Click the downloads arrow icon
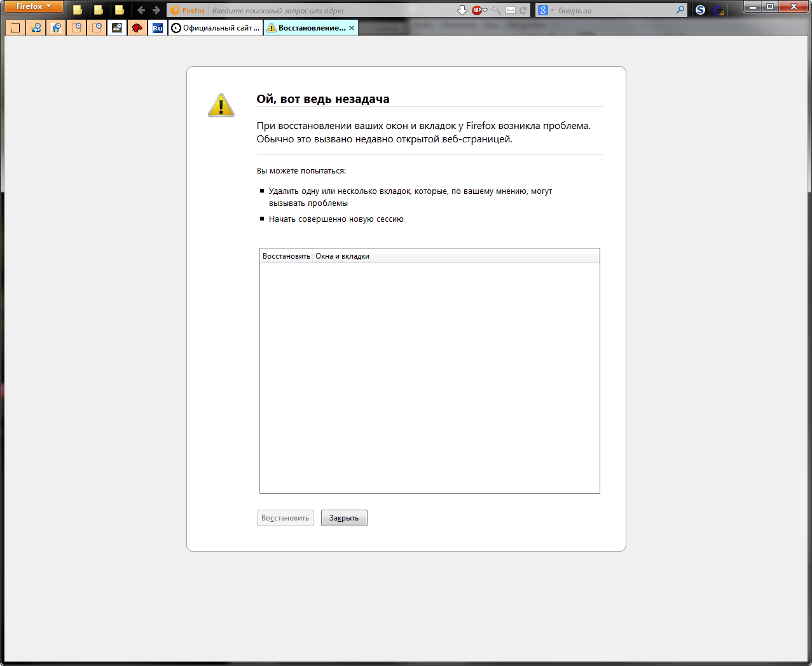Viewport: 812px width, 666px height. (462, 10)
